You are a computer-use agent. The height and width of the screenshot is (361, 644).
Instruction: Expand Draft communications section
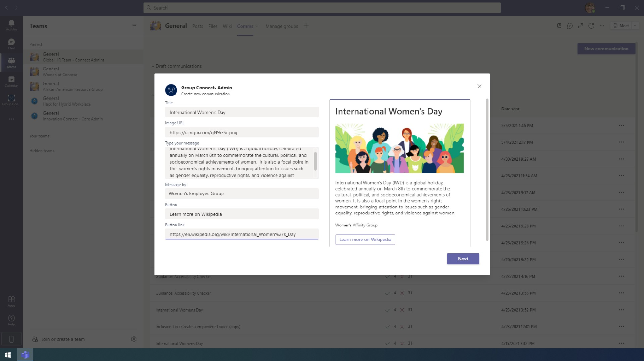[x=154, y=66]
